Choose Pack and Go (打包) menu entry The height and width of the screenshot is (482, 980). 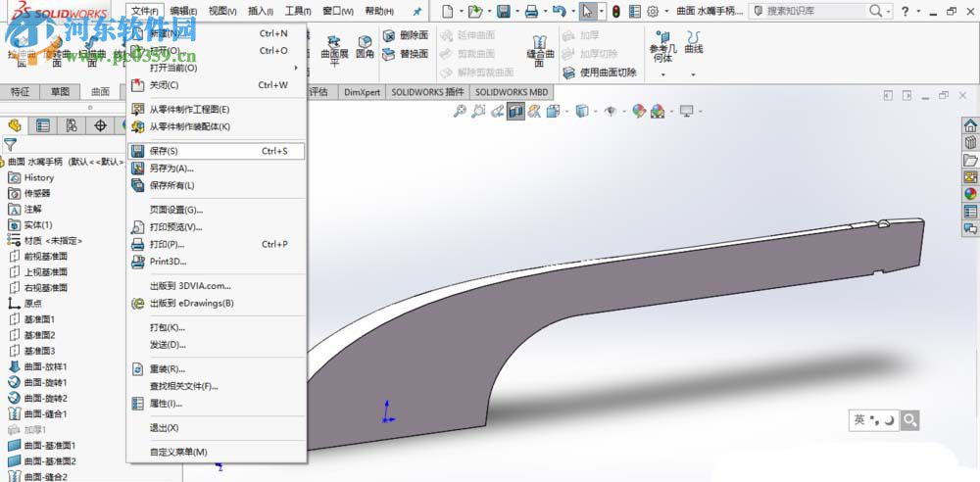point(217,327)
